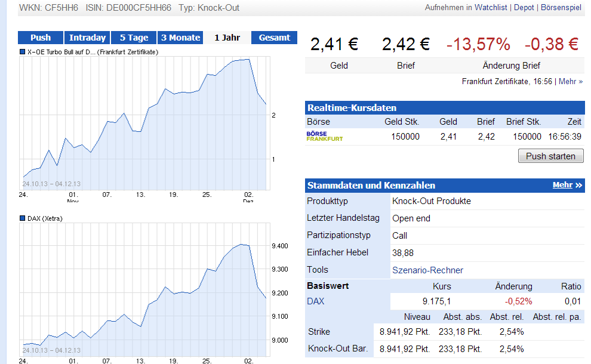Open the 5 Tage chart view

coord(133,37)
